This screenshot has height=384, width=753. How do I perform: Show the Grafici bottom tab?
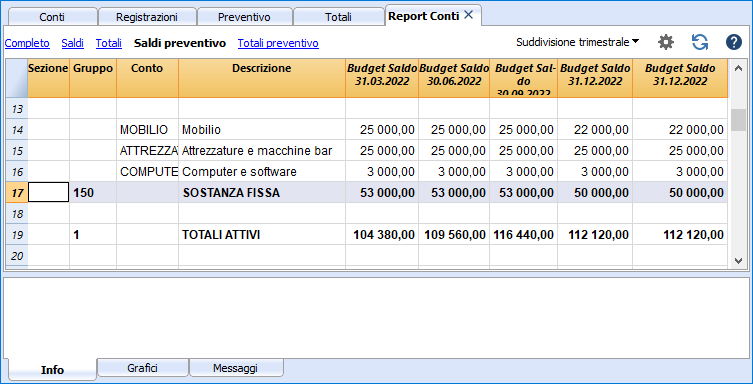(143, 368)
